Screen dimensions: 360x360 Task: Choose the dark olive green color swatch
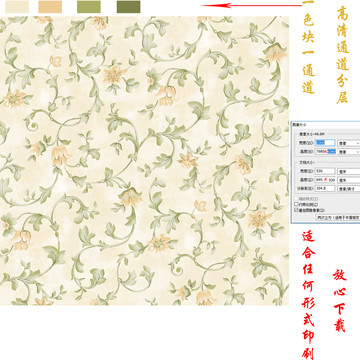(128, 7)
